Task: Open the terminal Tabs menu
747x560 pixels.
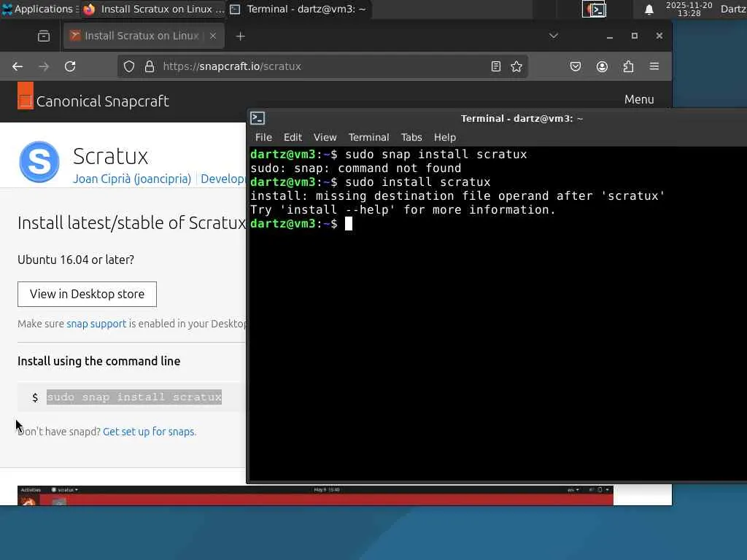Action: click(411, 137)
